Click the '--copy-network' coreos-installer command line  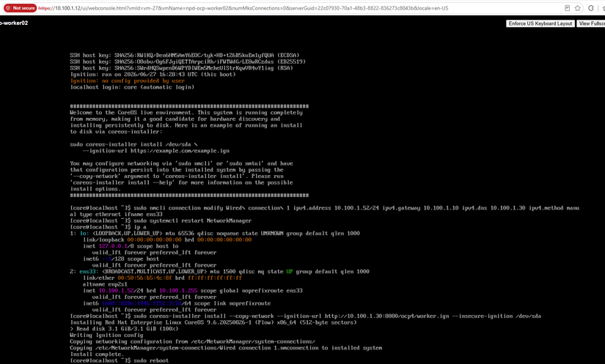306,316
